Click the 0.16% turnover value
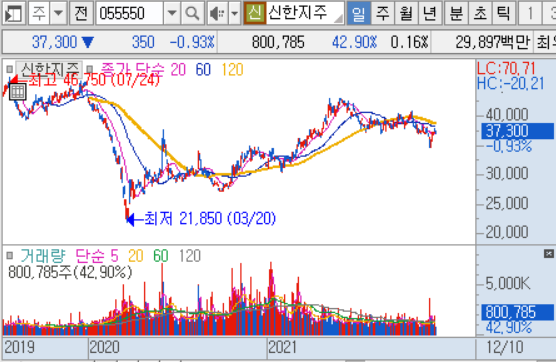 click(410, 42)
